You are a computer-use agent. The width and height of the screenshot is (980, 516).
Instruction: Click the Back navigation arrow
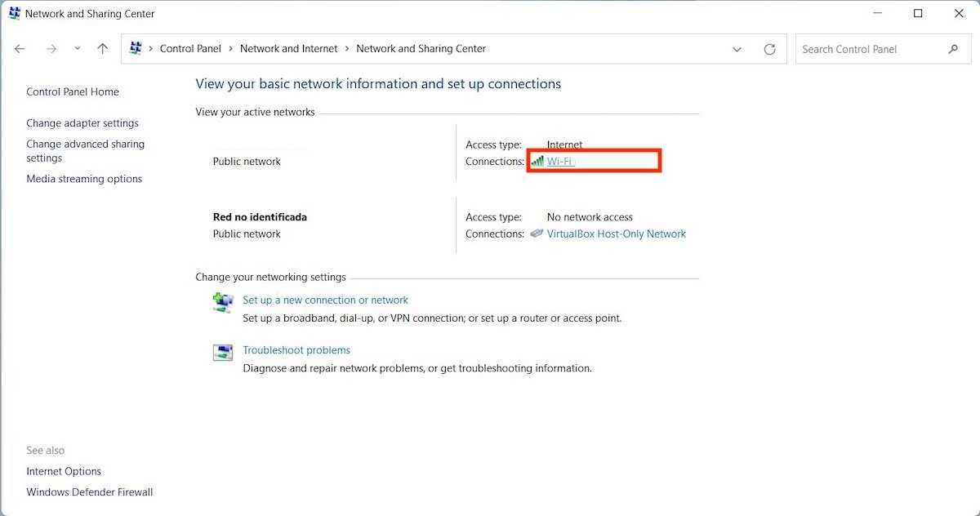[x=20, y=49]
